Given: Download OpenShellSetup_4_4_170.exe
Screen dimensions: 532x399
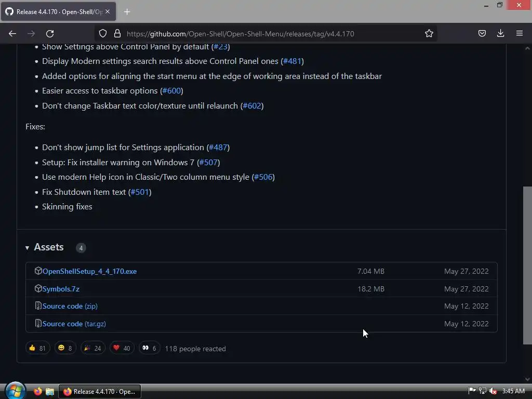Looking at the screenshot, I should click(89, 271).
